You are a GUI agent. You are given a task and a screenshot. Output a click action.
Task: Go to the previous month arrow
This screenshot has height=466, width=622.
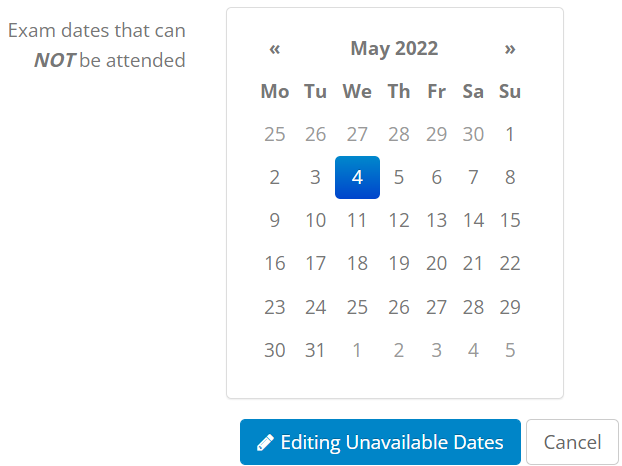click(275, 49)
